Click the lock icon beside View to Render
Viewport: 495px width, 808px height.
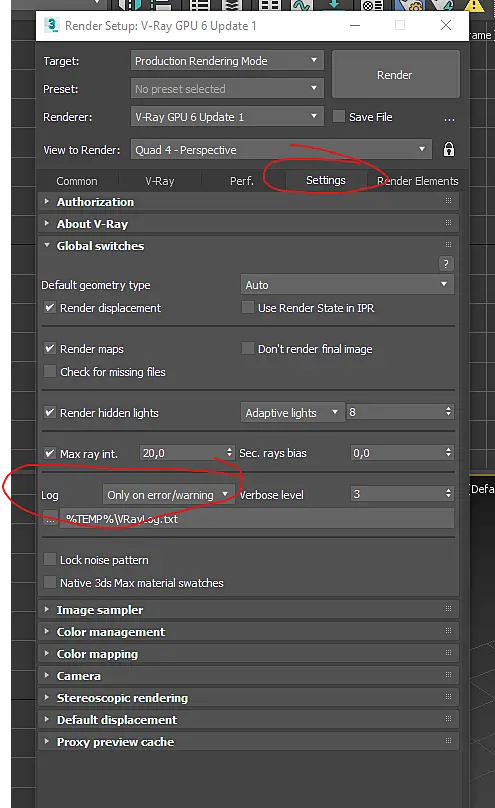(x=449, y=149)
